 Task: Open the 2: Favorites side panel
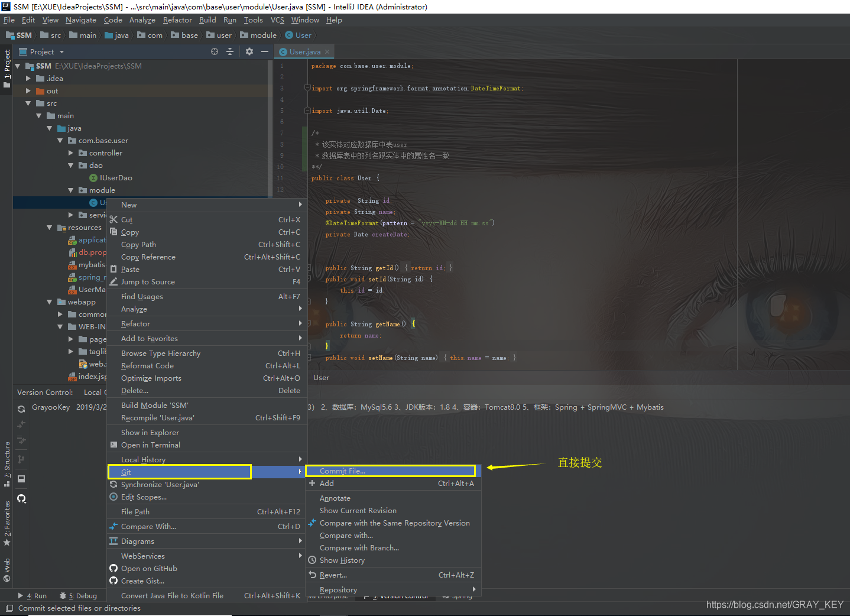7,523
